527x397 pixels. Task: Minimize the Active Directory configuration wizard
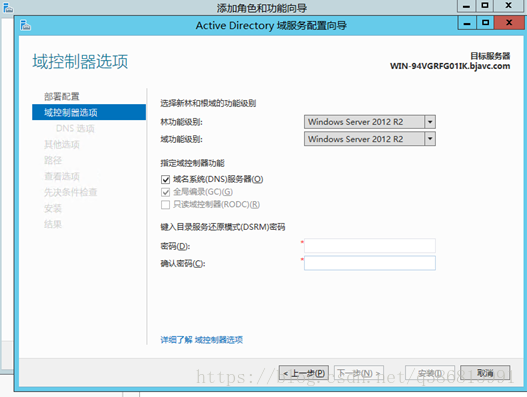coord(467,23)
